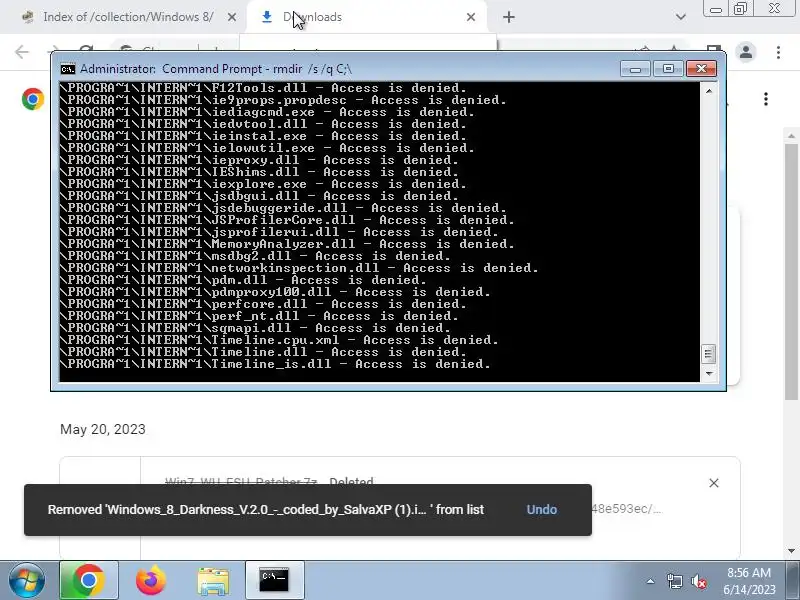Click the networkinspection.dll Access is denied line
800x600 pixels.
pos(299,268)
